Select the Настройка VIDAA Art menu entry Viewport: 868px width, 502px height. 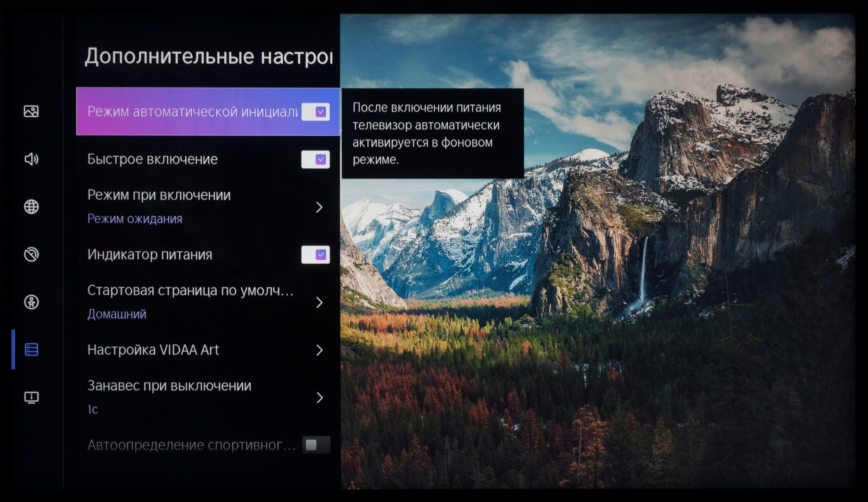[153, 350]
